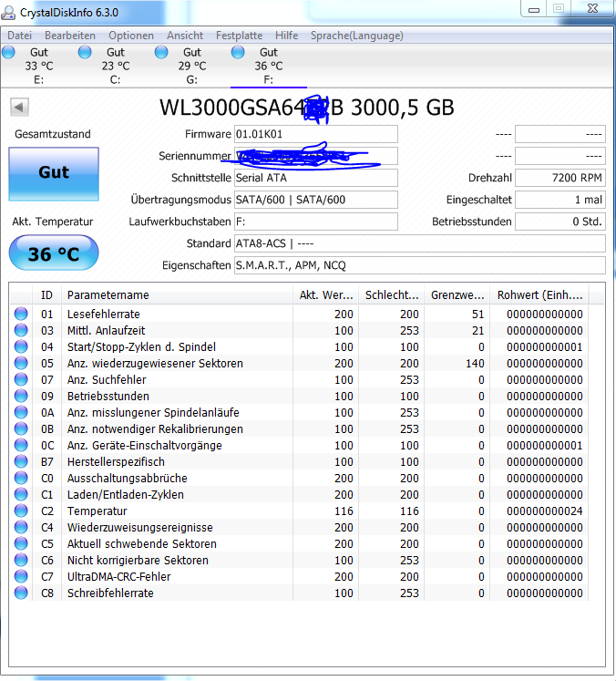Click the Übertragungsmodus field SATA/600 | SATA/600
The height and width of the screenshot is (681, 616).
(316, 200)
